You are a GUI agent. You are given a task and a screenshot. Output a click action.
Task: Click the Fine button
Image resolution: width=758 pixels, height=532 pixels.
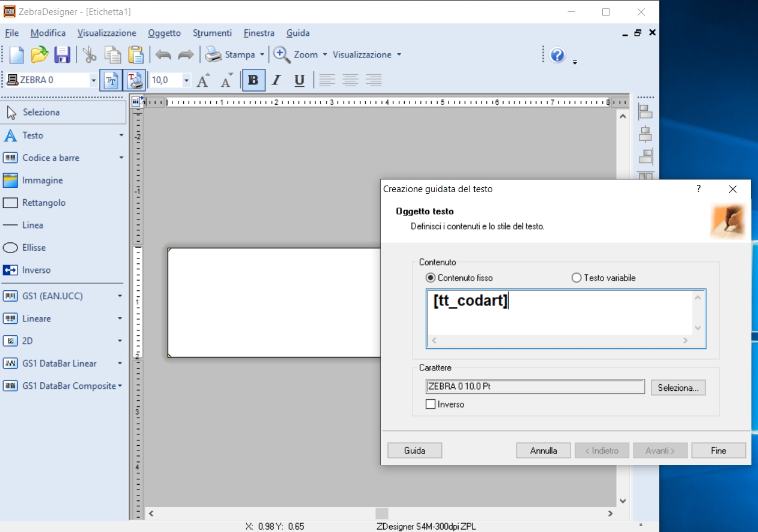tap(718, 451)
